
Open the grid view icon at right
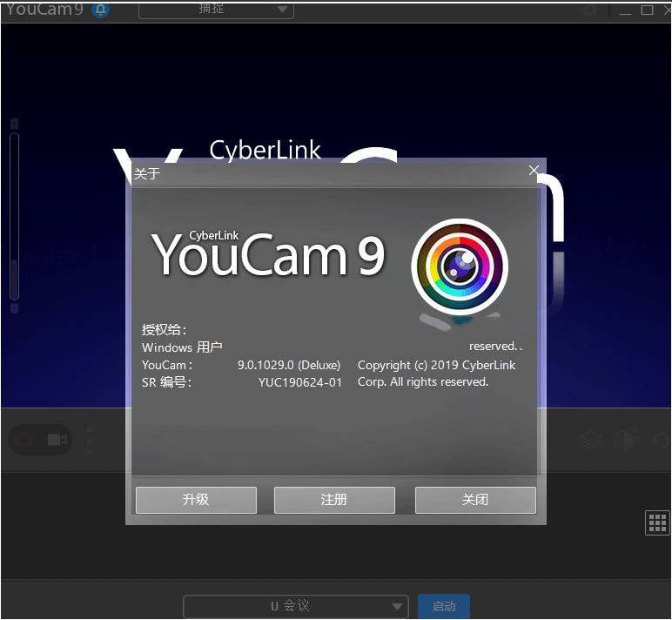[x=657, y=522]
